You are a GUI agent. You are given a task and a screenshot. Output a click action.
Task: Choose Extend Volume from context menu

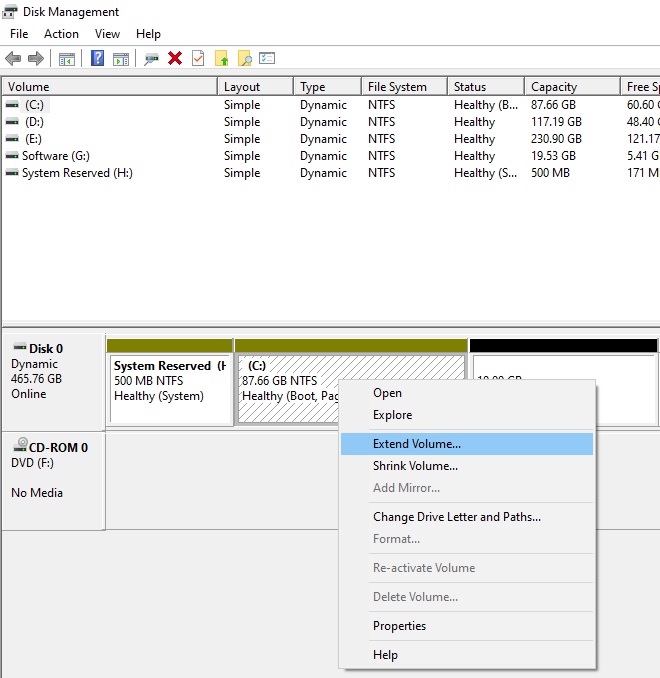click(416, 443)
